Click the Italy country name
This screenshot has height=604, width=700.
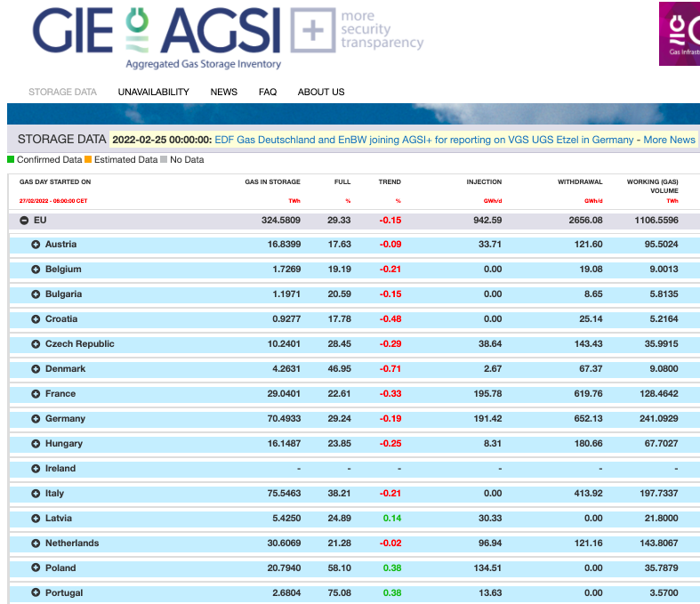tap(54, 494)
